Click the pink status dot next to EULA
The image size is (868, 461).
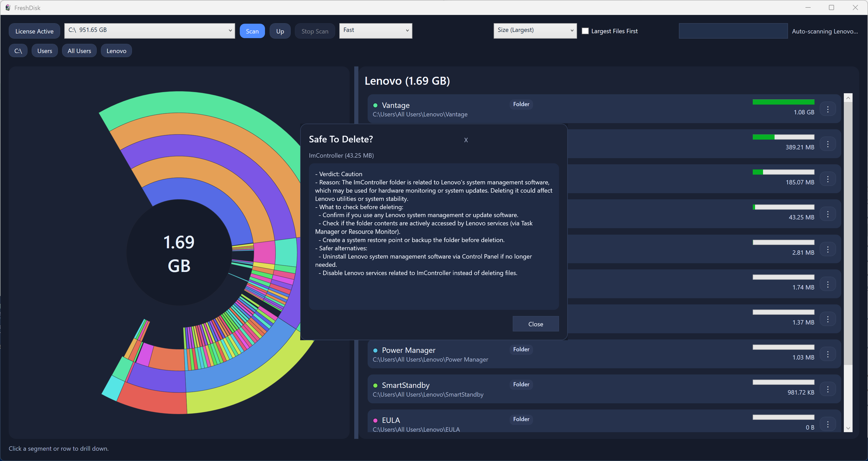375,420
